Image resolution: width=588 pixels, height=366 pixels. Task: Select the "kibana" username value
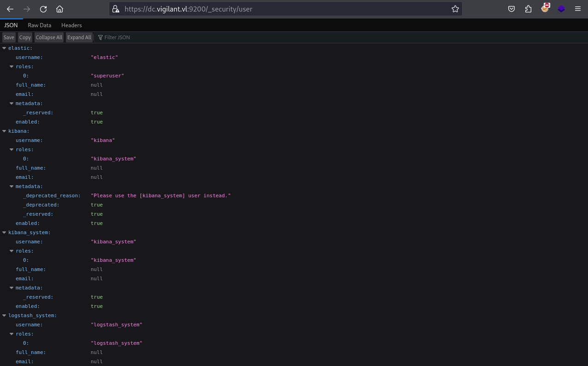pyautogui.click(x=103, y=140)
